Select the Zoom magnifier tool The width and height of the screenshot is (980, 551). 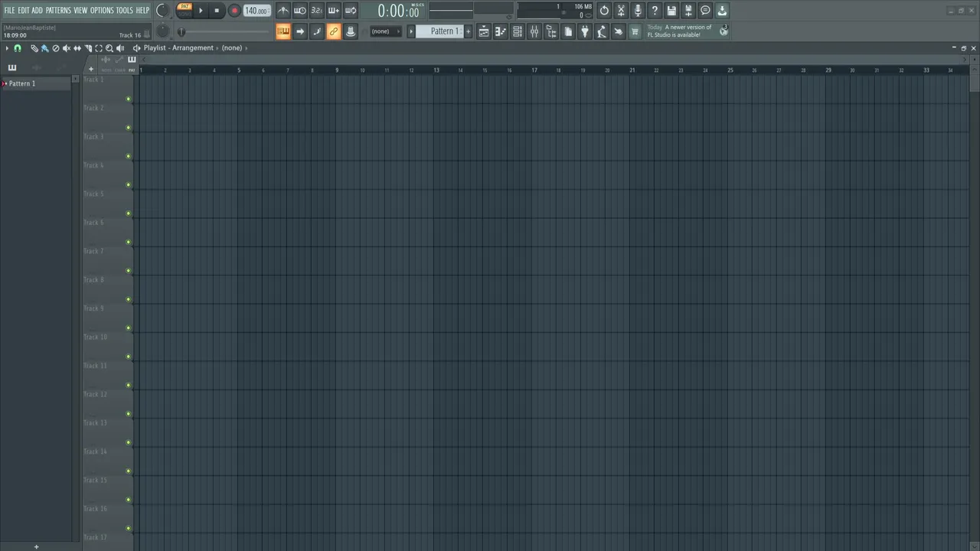[x=109, y=48]
